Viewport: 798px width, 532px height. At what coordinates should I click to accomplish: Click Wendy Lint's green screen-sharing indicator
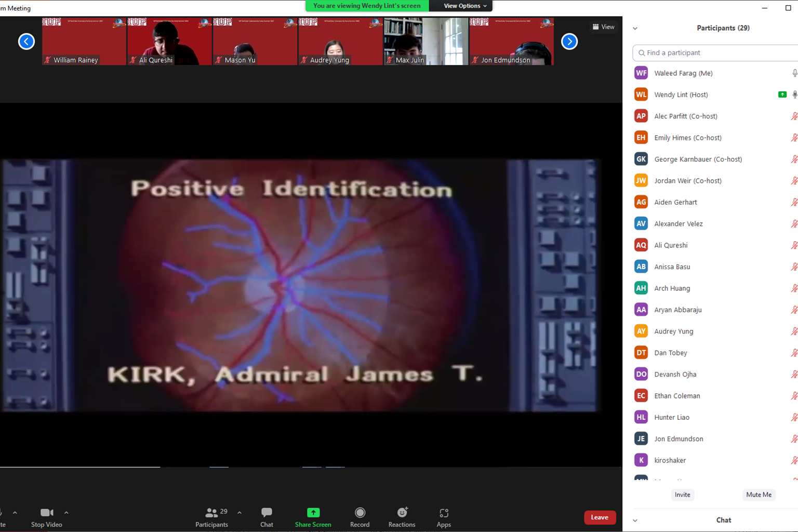pos(782,95)
